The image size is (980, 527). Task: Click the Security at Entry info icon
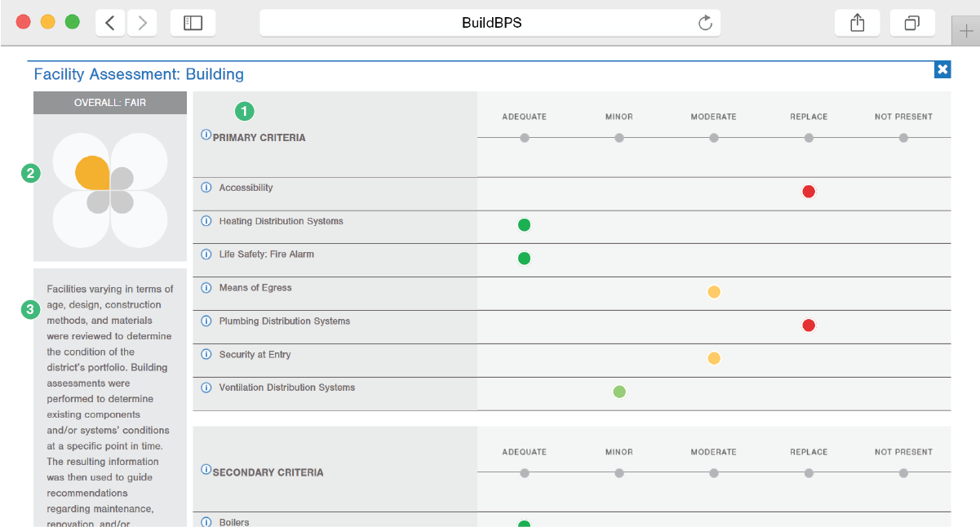[x=206, y=355]
